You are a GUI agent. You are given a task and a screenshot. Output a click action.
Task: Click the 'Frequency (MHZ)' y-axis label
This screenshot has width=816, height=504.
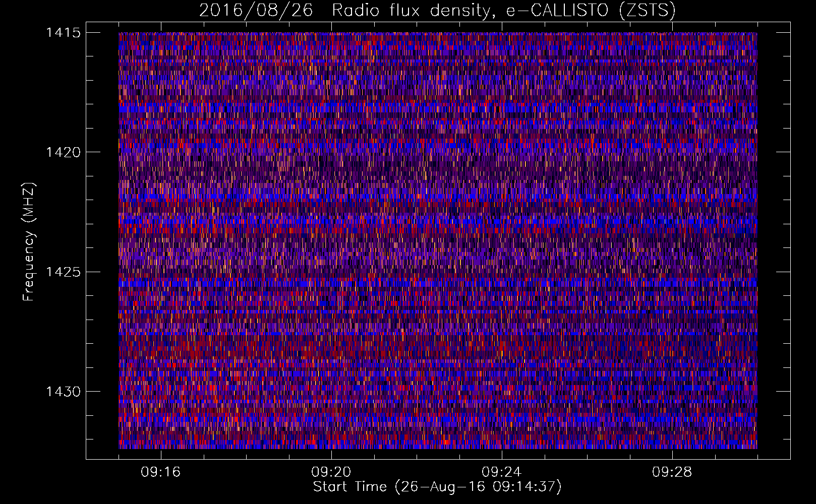[29, 242]
